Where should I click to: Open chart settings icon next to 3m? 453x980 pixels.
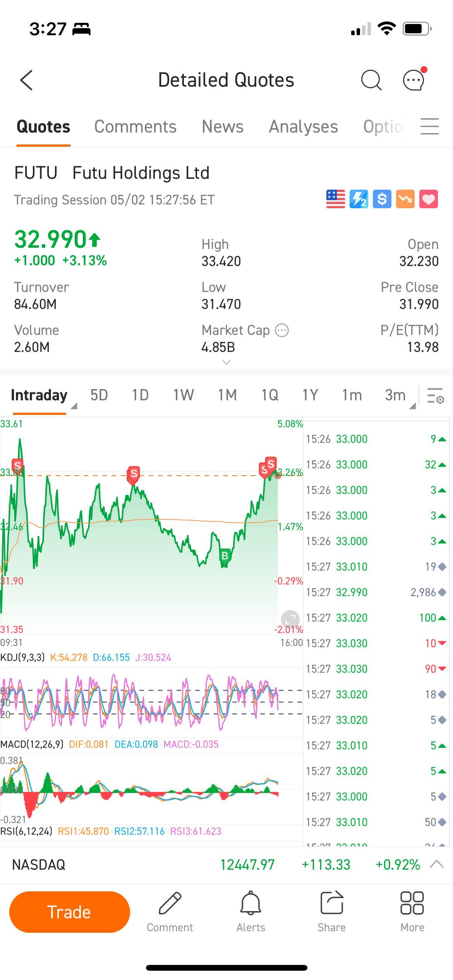pos(436,396)
